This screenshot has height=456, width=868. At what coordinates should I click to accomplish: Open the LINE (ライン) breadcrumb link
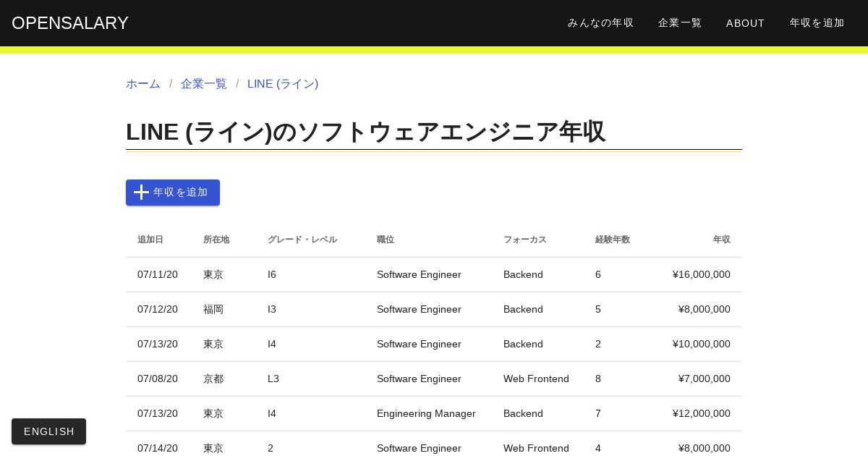coord(283,84)
